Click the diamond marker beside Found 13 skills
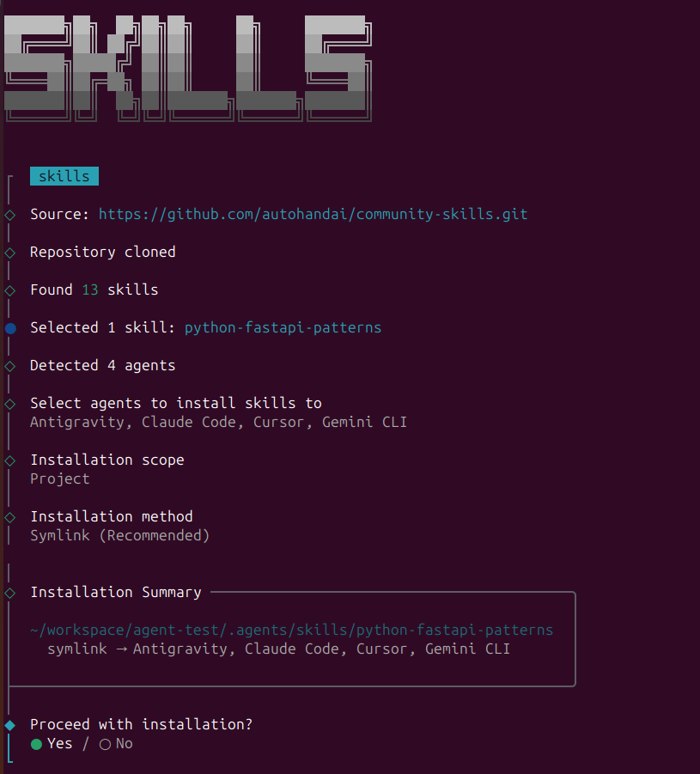This screenshot has width=700, height=774. pyautogui.click(x=9, y=290)
